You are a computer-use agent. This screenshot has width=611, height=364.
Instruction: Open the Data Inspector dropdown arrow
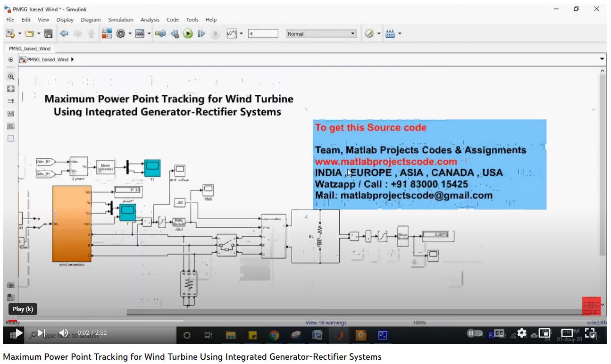(242, 33)
